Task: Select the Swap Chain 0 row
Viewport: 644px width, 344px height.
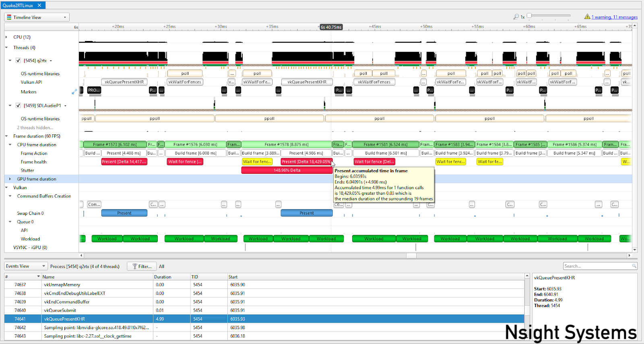Action: click(x=31, y=213)
